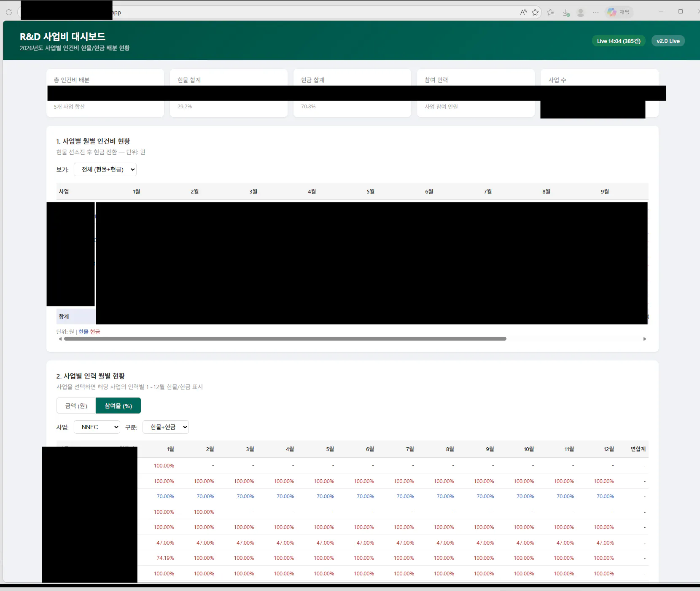
Task: Click the 현금 legend label
Action: [x=95, y=332]
